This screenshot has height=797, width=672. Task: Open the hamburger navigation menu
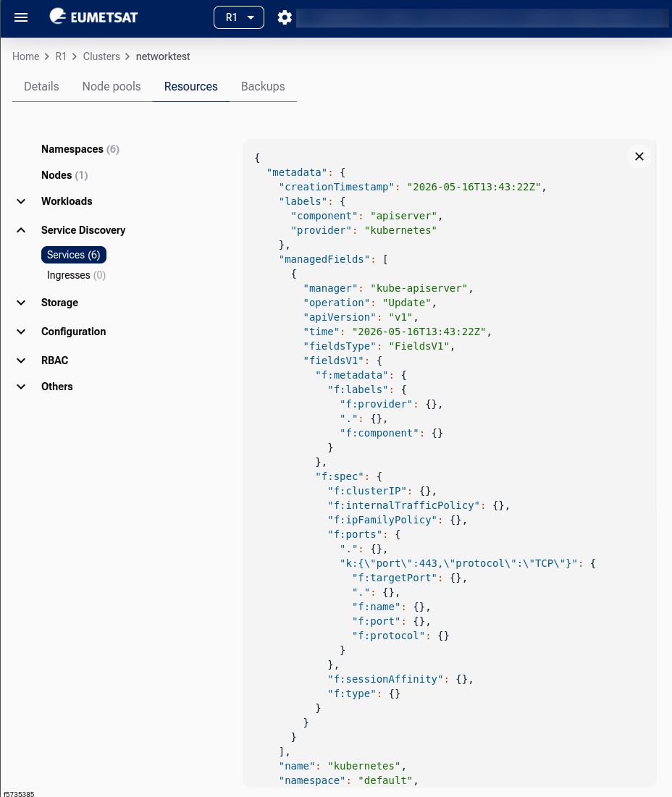point(21,18)
